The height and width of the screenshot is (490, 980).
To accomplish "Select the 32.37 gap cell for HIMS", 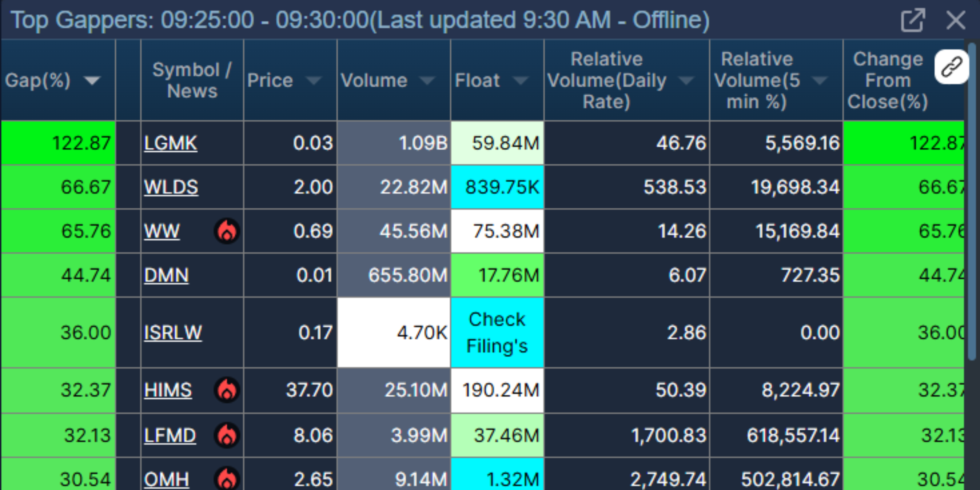I will [x=58, y=390].
